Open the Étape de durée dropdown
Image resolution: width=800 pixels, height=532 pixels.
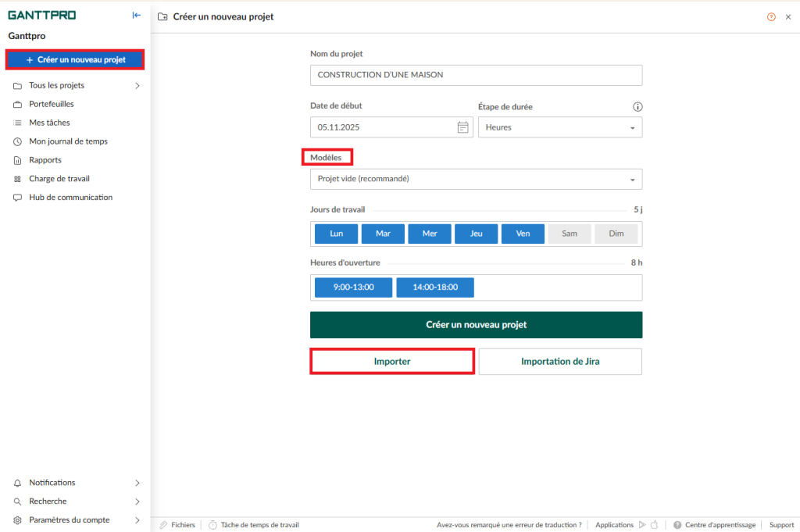pos(559,127)
